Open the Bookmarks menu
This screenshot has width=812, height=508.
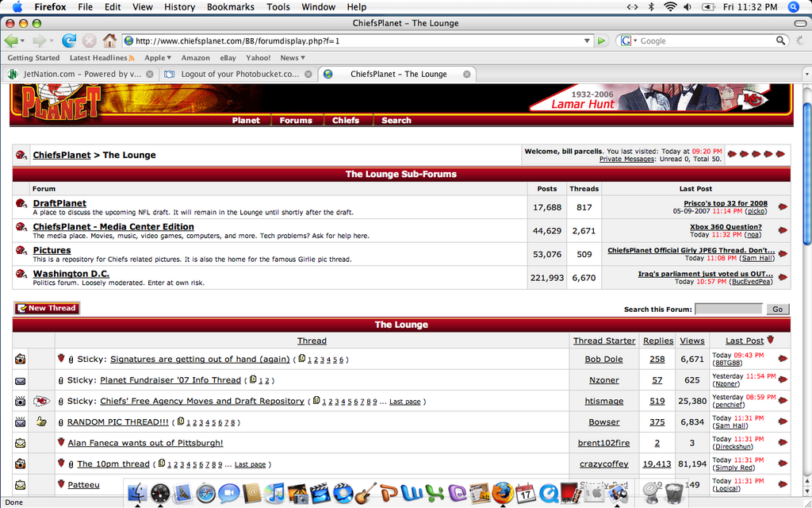[x=231, y=6]
